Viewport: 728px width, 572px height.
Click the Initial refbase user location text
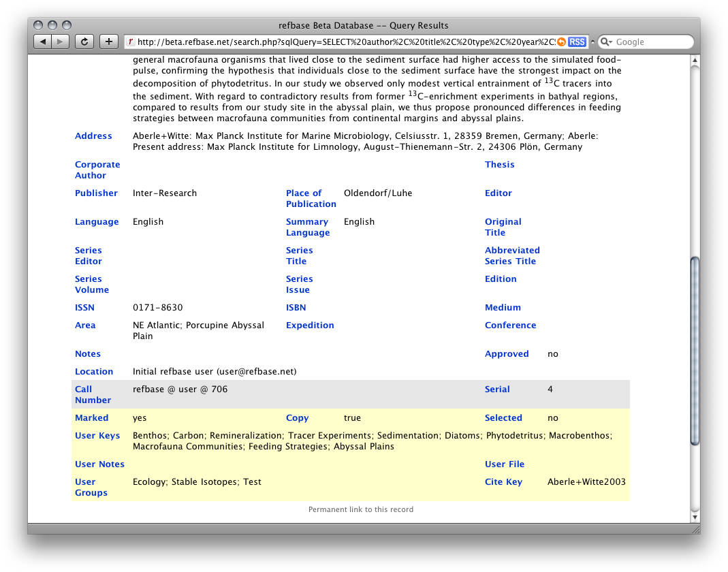215,372
